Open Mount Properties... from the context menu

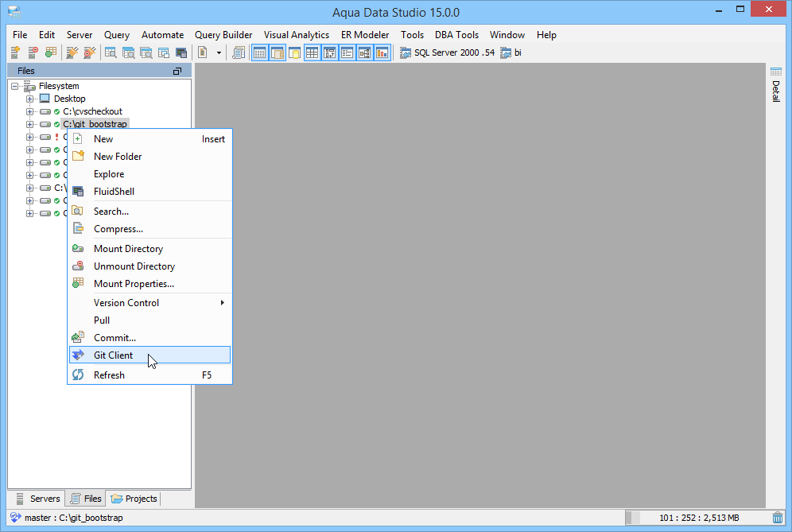pyautogui.click(x=150, y=283)
